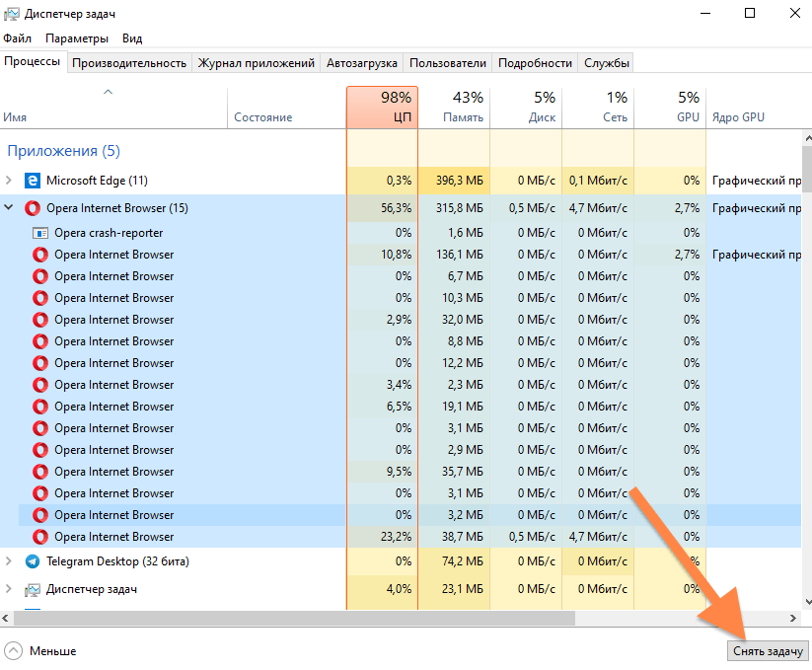Select the Opera process using 10,3 МБ memory
Screen dimensions: 812x670
click(401, 298)
